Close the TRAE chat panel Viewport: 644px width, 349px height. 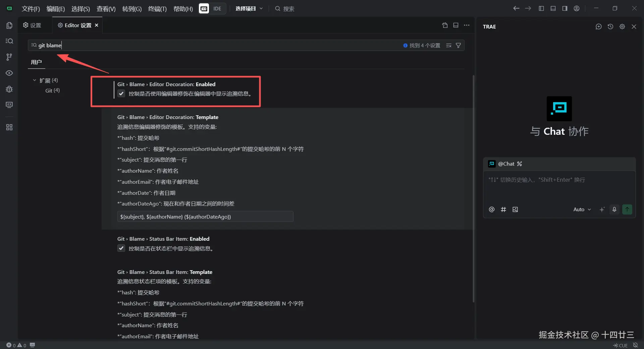(x=634, y=26)
